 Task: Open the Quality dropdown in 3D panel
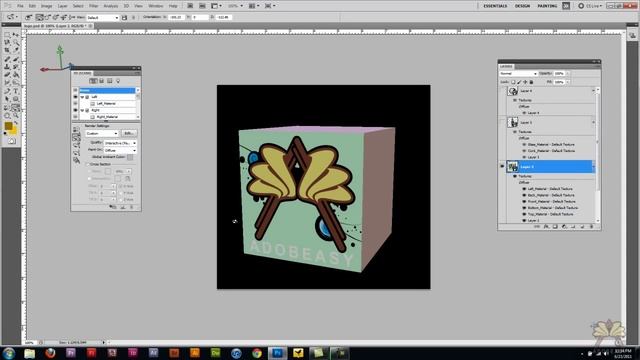120,143
